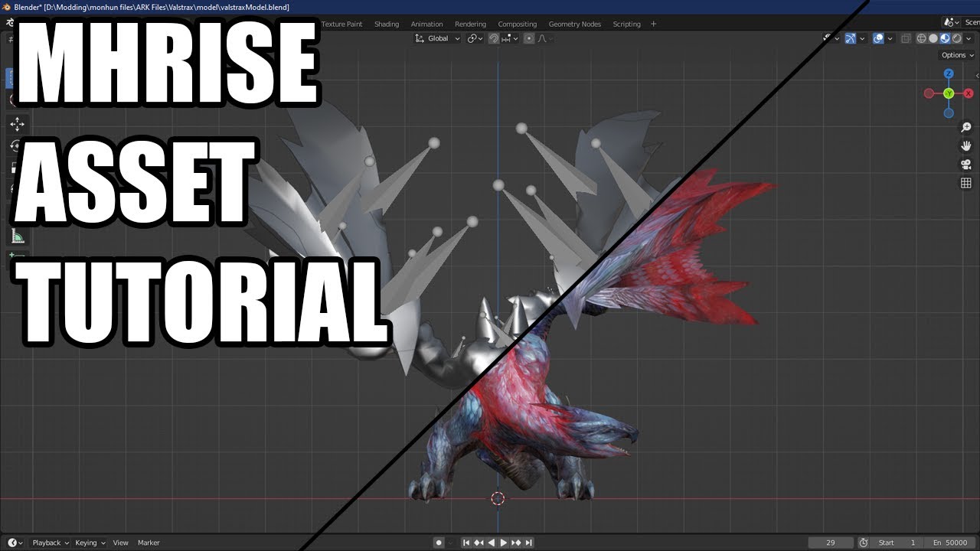This screenshot has height=551, width=980.
Task: Toggle X-ray display mode
Action: (906, 38)
